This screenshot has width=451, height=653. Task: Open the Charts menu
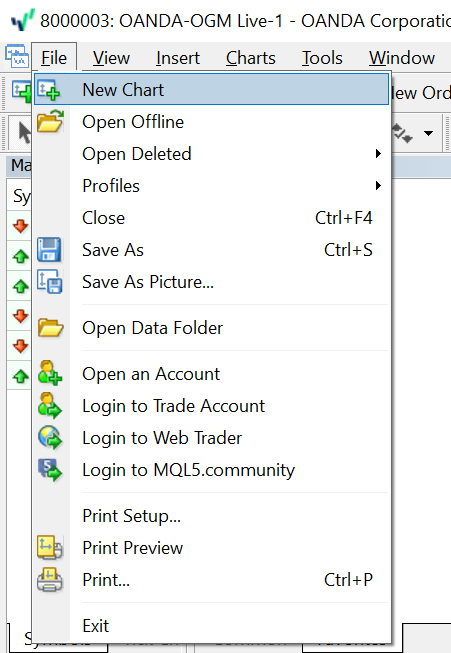pyautogui.click(x=250, y=57)
